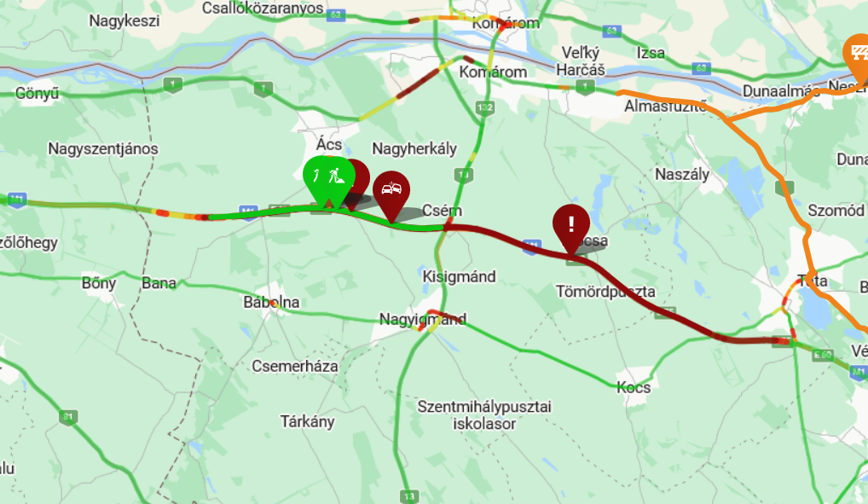This screenshot has width=868, height=504.
Task: Click the partially hidden dark red marker
Action: pos(361,177)
